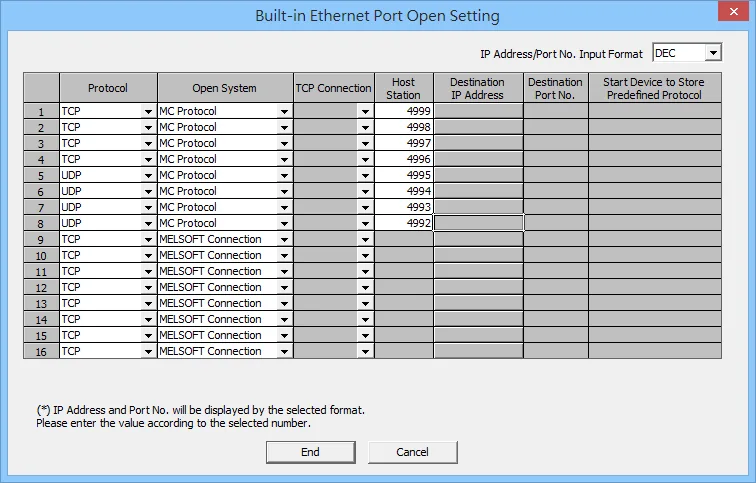
Task: Click the Destination IP Address column header
Action: tap(478, 88)
